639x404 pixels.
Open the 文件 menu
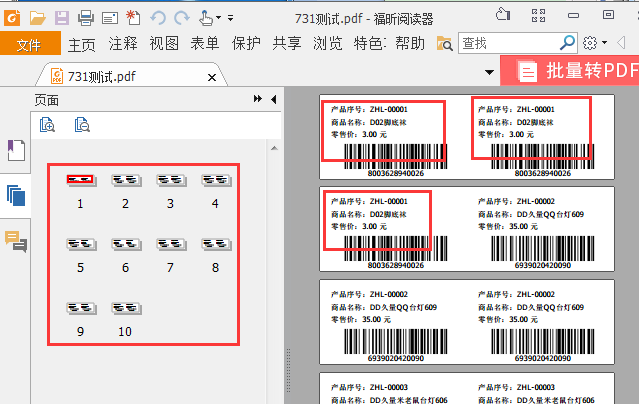tap(29, 44)
